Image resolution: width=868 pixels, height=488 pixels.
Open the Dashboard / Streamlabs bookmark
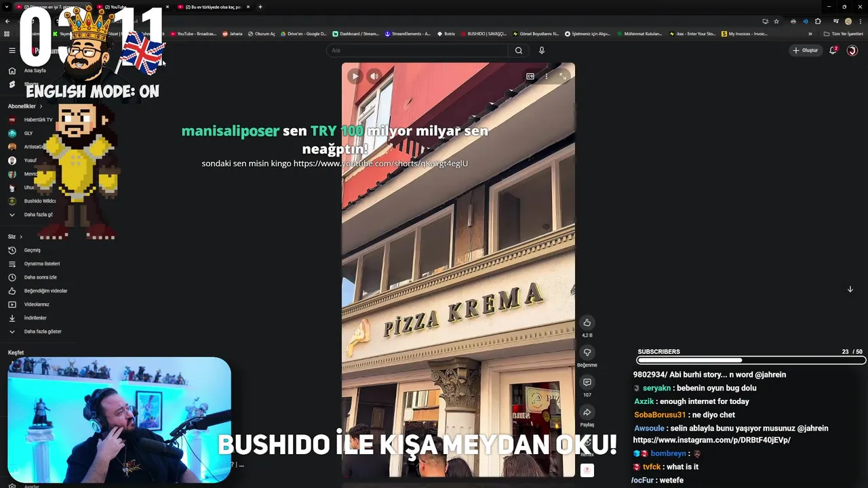point(355,33)
